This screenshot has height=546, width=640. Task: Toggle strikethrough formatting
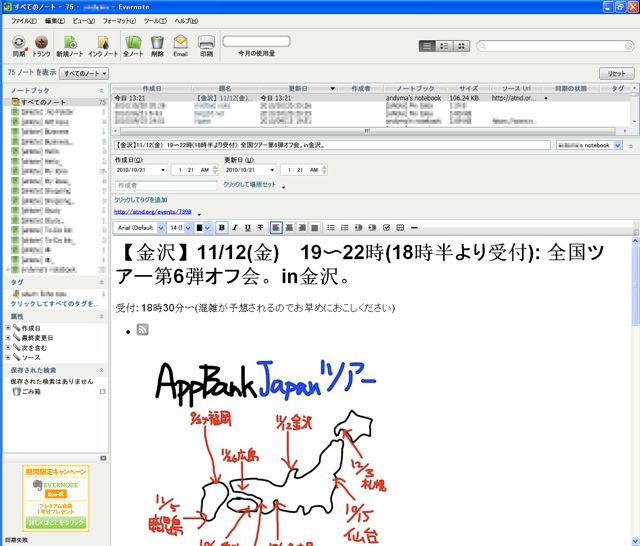[260, 228]
